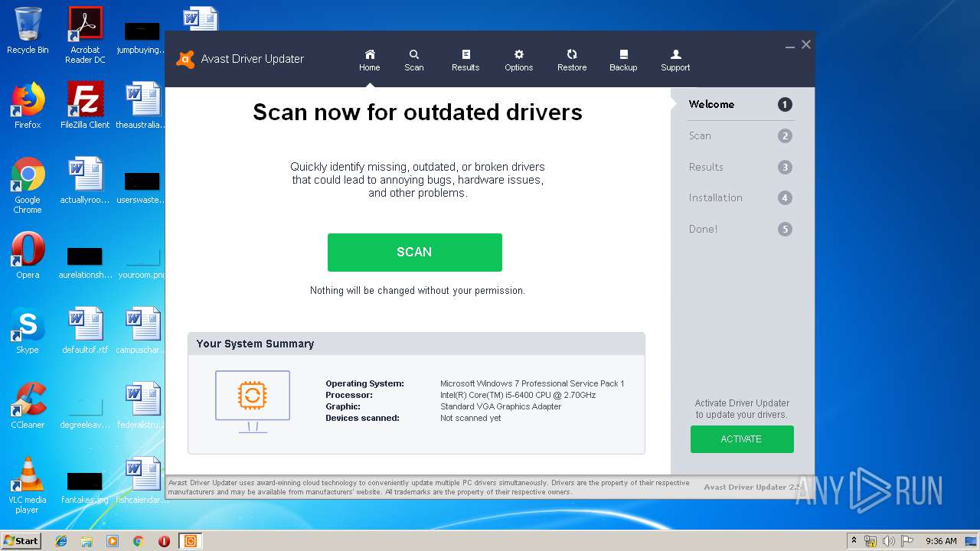This screenshot has width=980, height=551.
Task: Select the userswaste desktop file
Action: pyautogui.click(x=142, y=187)
